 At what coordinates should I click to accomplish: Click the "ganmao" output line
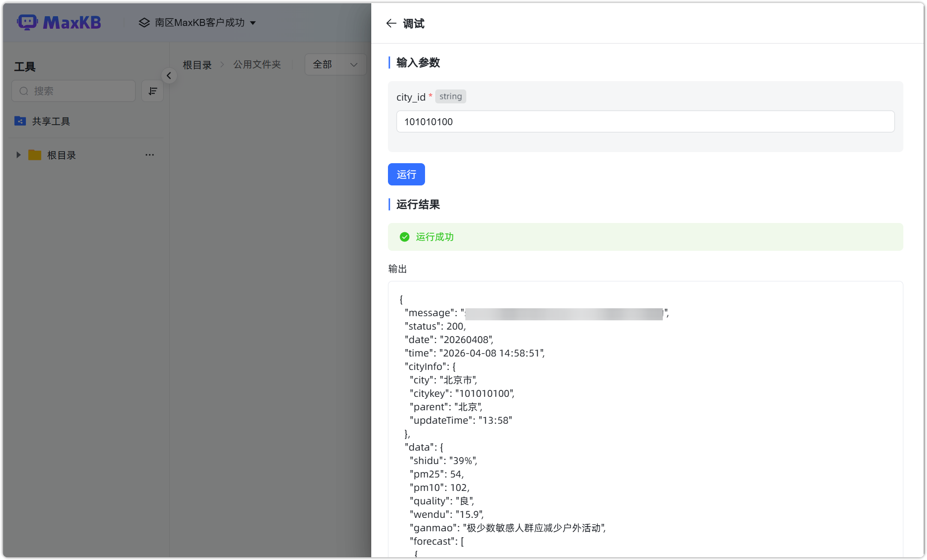508,528
